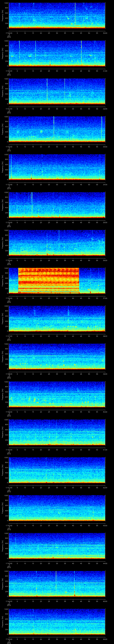The height and width of the screenshot is (644, 114).
Task: Click the intense red noise block in the 17:36 spectrogram
Action: (x=49, y=280)
